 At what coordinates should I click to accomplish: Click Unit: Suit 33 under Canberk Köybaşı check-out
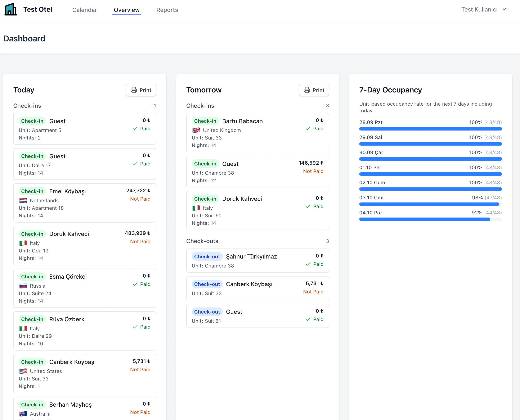point(206,293)
